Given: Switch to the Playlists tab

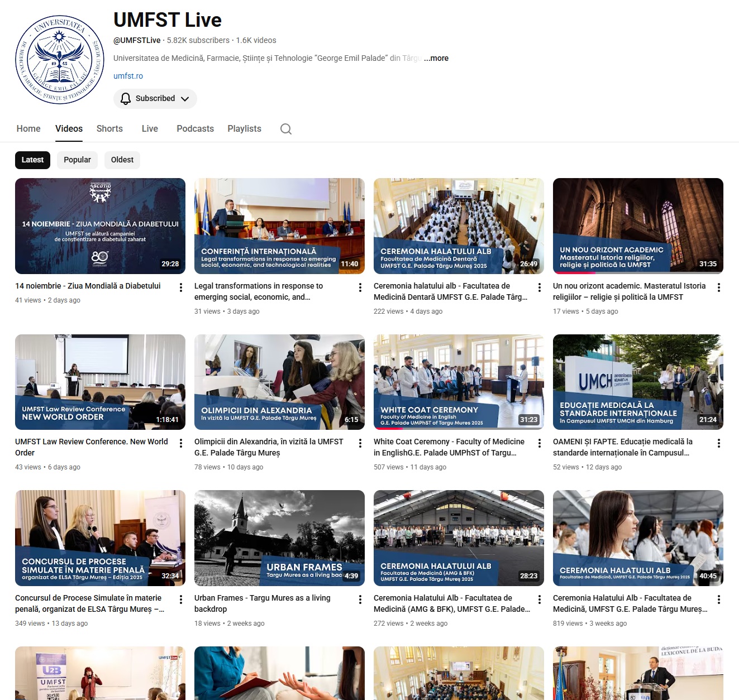Looking at the screenshot, I should pos(244,129).
